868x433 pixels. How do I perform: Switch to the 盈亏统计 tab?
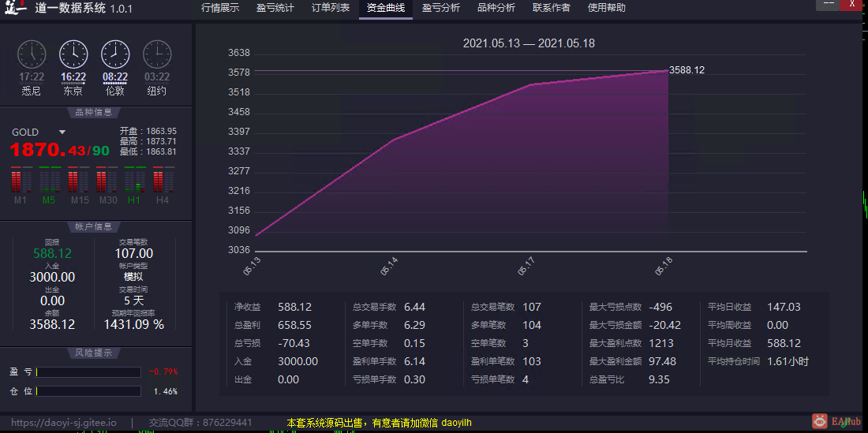tap(275, 9)
